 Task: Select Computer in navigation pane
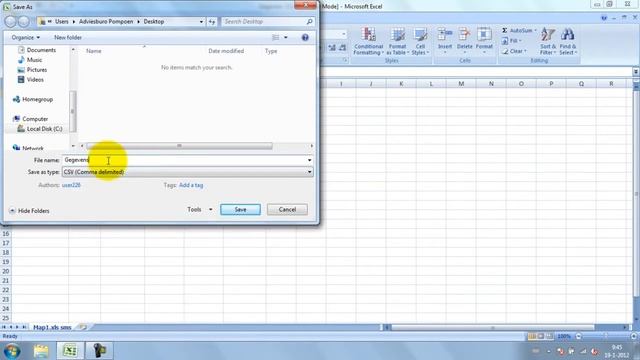pos(30,119)
